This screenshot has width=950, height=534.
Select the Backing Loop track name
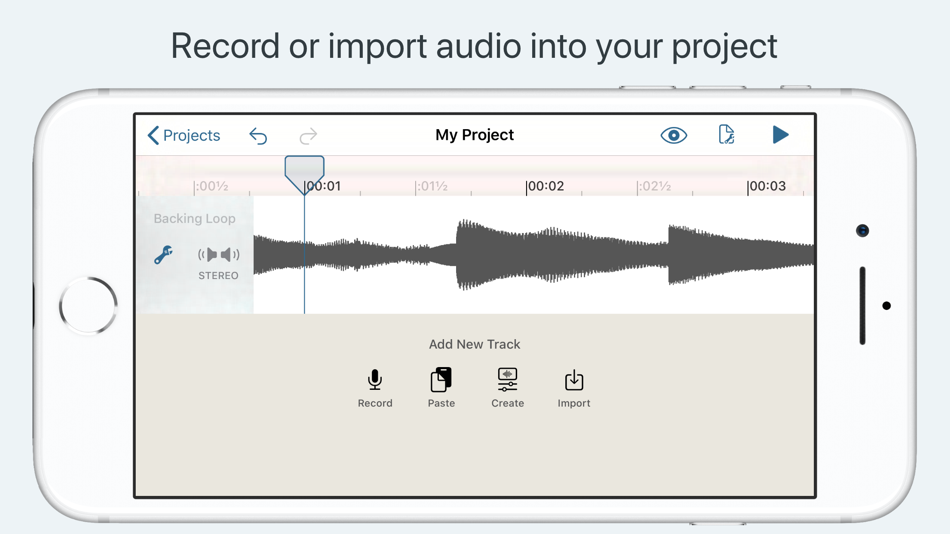click(x=194, y=219)
